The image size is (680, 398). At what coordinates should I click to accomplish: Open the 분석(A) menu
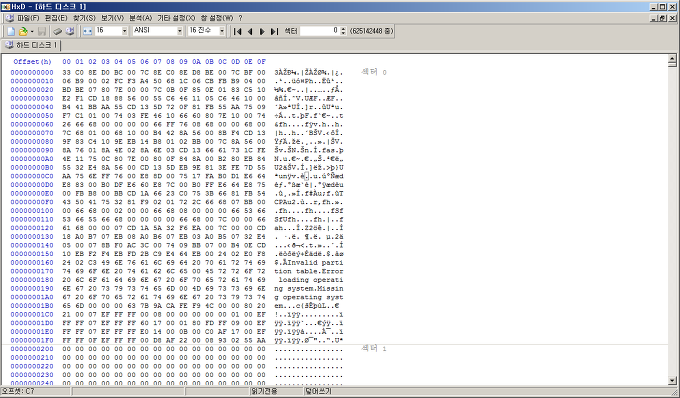(x=141, y=18)
